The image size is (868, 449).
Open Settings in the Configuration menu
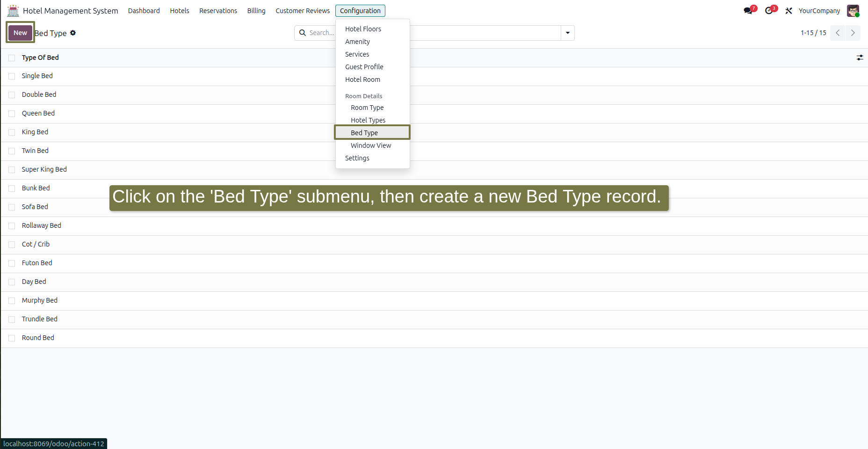coord(372,158)
